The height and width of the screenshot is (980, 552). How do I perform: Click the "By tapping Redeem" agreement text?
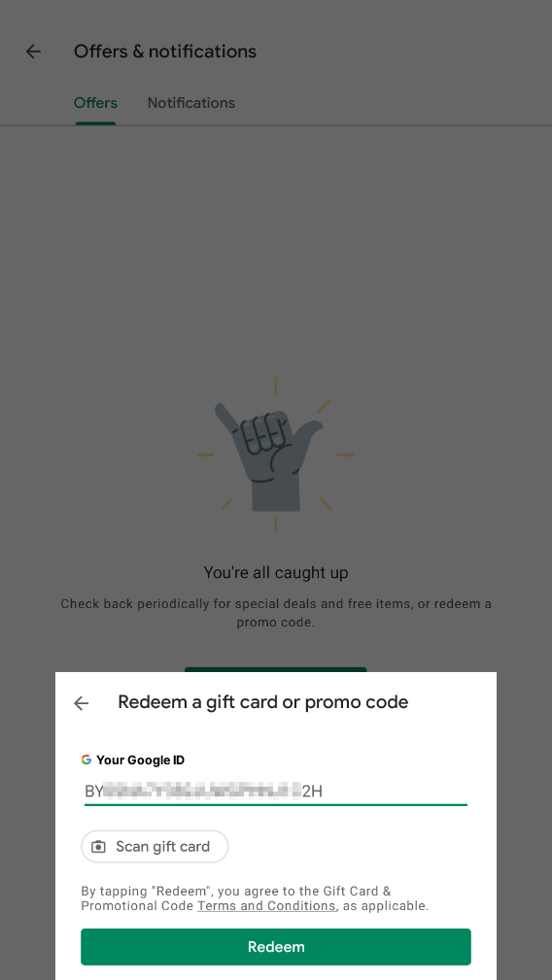pyautogui.click(x=255, y=898)
